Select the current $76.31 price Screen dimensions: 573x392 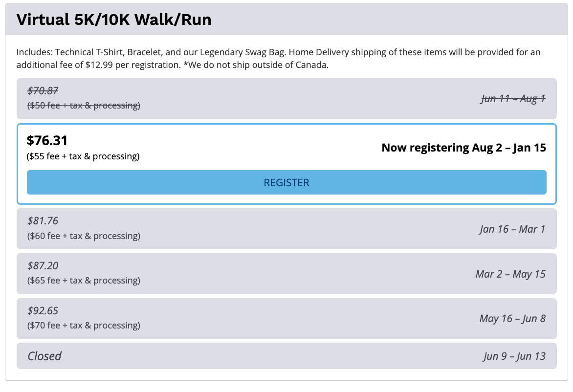[47, 141]
